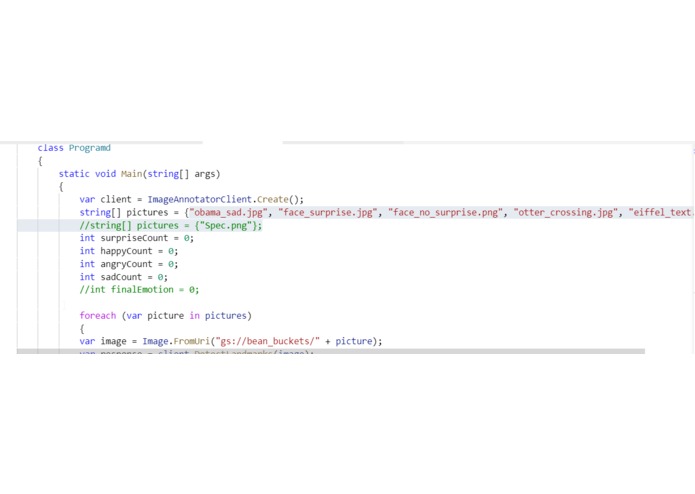Click the foreach keyword
Viewport: 695px width, 494px height.
[x=98, y=315]
